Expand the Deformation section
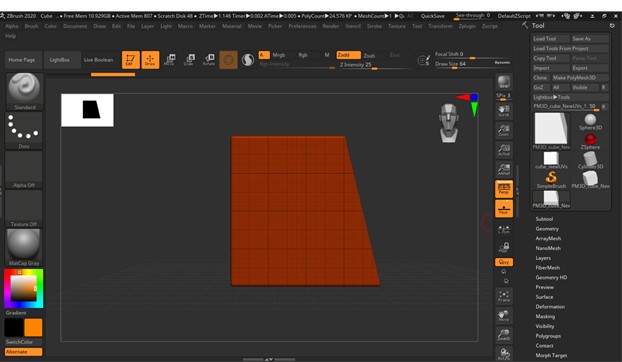 [550, 306]
